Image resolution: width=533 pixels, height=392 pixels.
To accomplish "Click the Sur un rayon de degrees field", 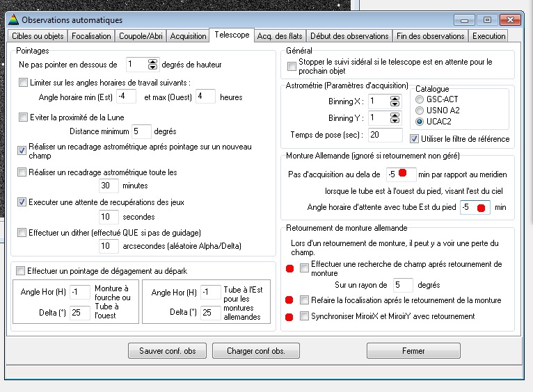I will [x=403, y=285].
